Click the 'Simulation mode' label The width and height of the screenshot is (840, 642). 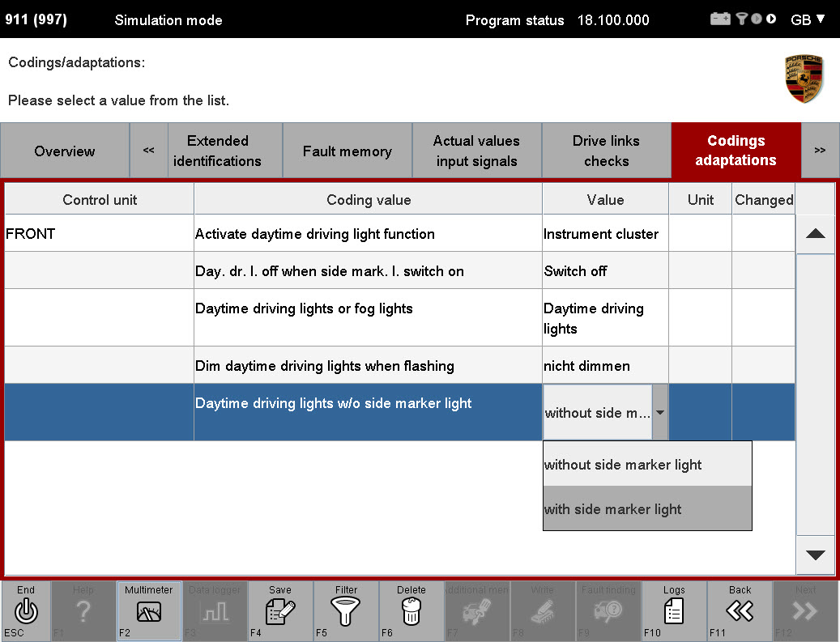coord(168,20)
